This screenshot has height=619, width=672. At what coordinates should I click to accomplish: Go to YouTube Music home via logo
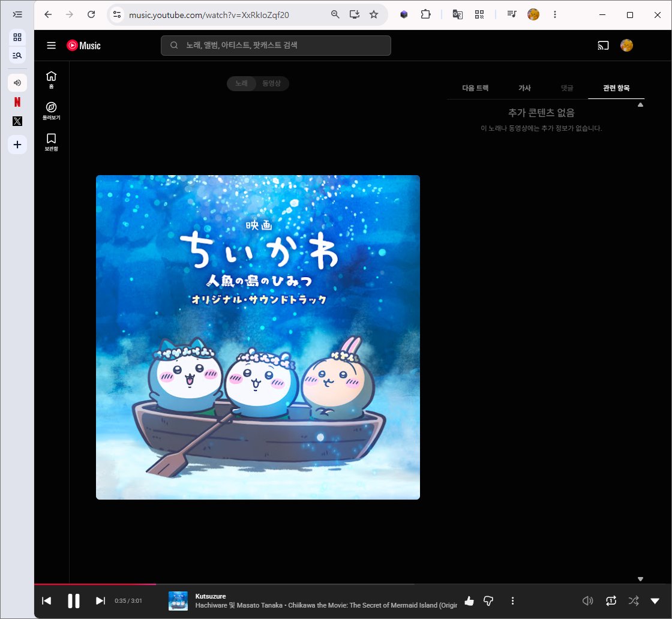[x=83, y=46]
